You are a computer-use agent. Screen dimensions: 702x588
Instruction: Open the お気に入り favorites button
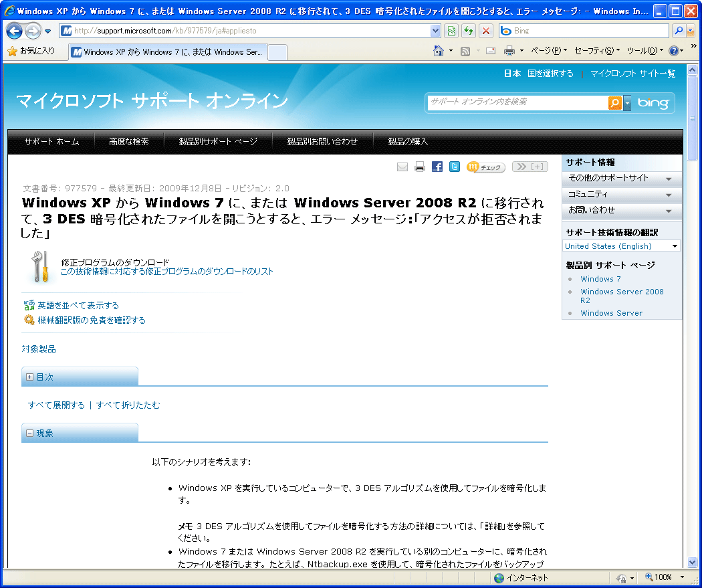click(x=31, y=51)
